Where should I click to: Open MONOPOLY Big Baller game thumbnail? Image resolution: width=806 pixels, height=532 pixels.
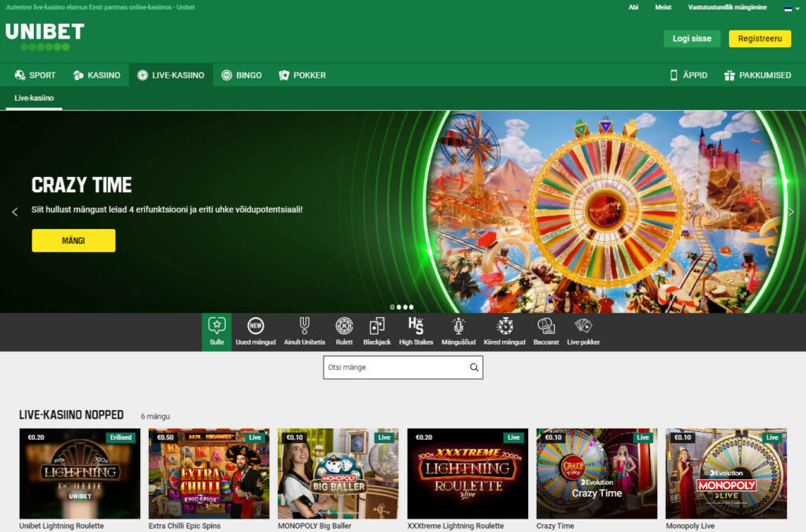[338, 474]
